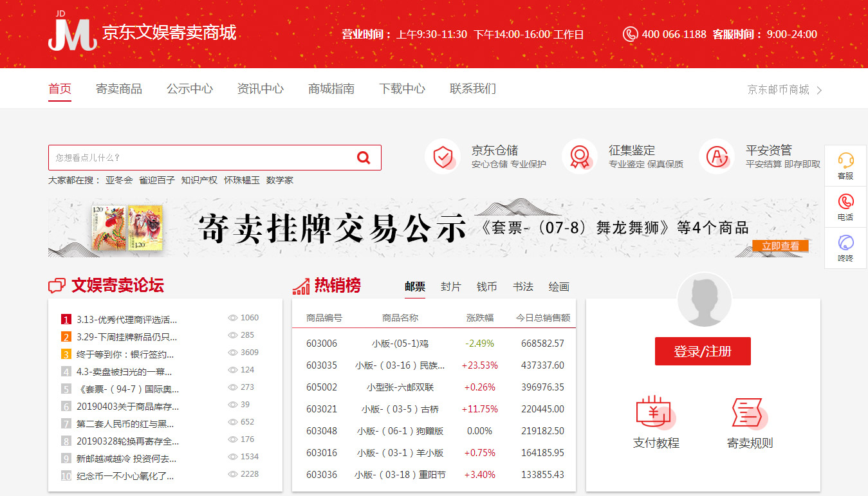Go to 公示中心 in navigation
Screen dimensions: 868x496
pyautogui.click(x=190, y=89)
